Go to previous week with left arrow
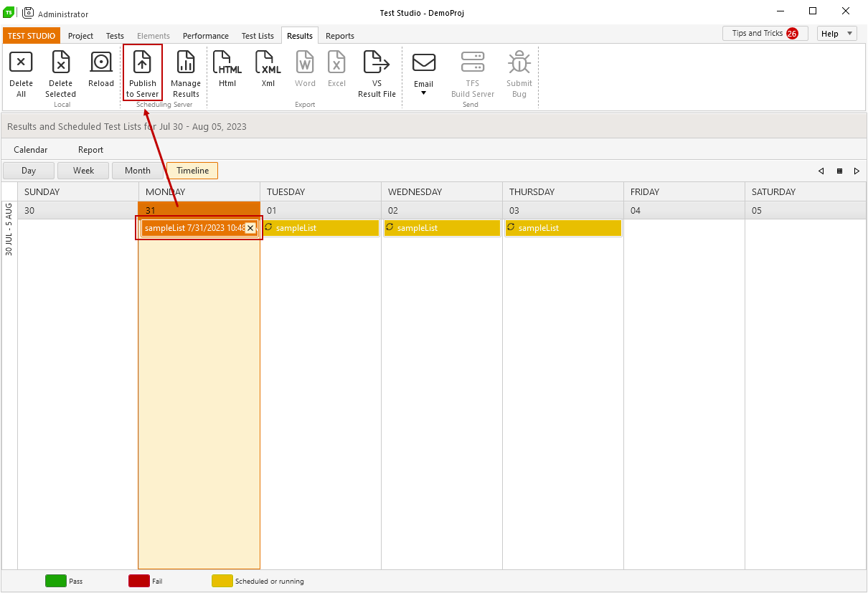Screen dimensions: 868x593 click(x=821, y=171)
